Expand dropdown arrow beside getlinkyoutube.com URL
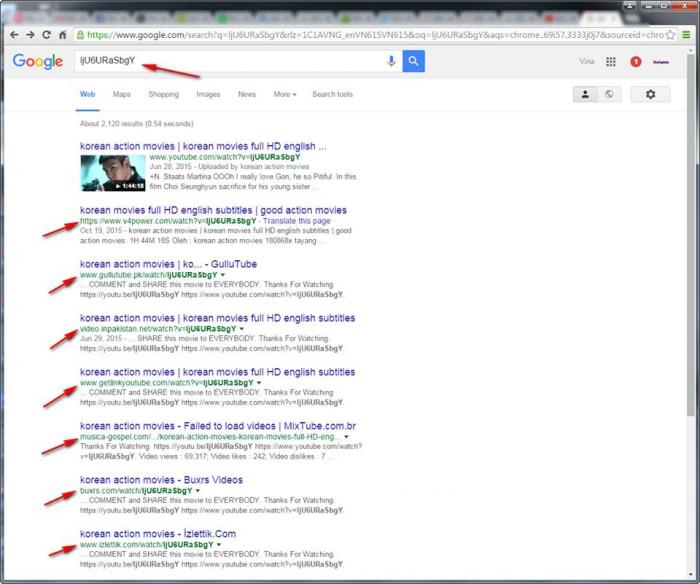 [x=259, y=383]
